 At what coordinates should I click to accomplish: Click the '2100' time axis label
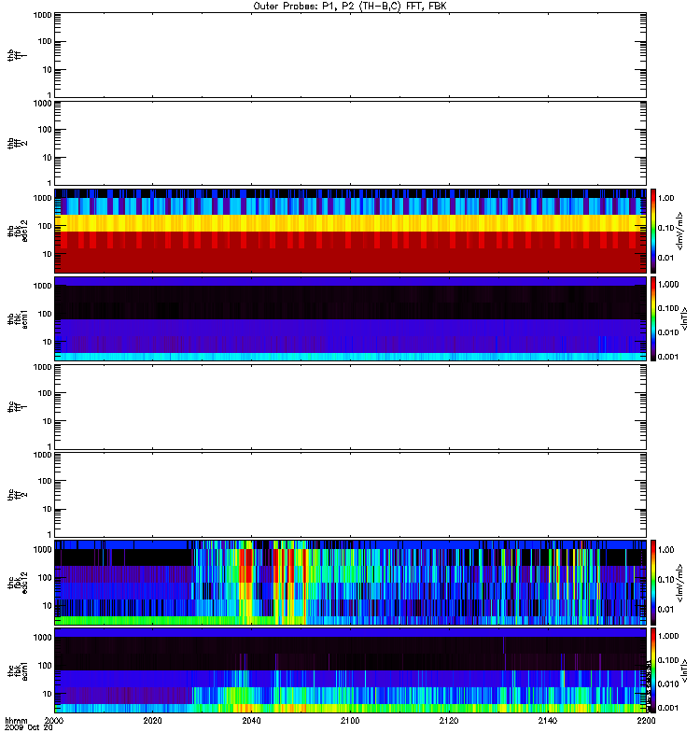point(350,720)
